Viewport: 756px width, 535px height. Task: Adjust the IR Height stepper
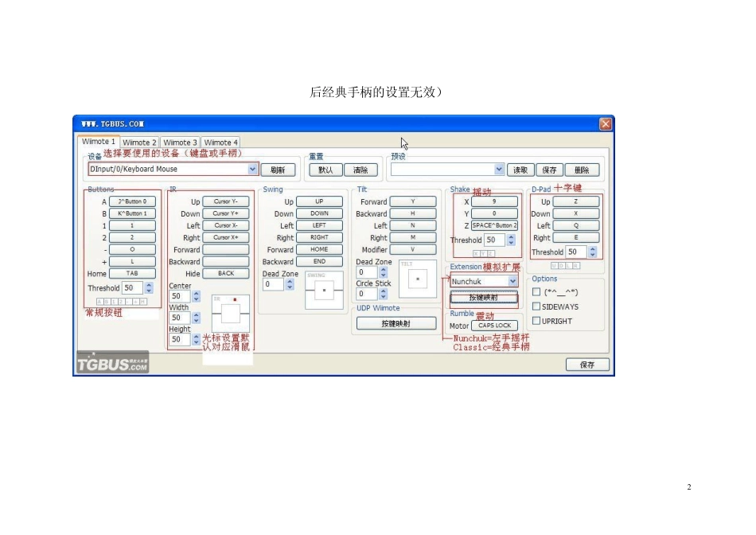197,339
